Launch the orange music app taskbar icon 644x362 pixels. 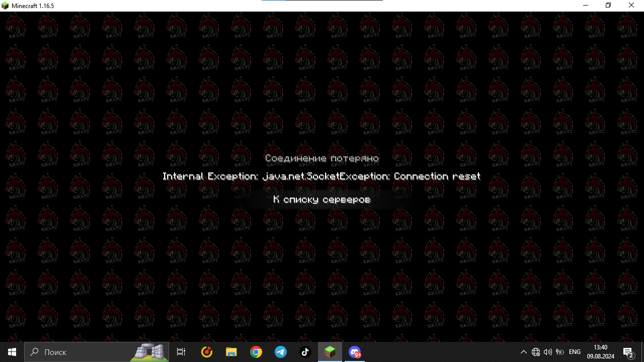tap(207, 352)
